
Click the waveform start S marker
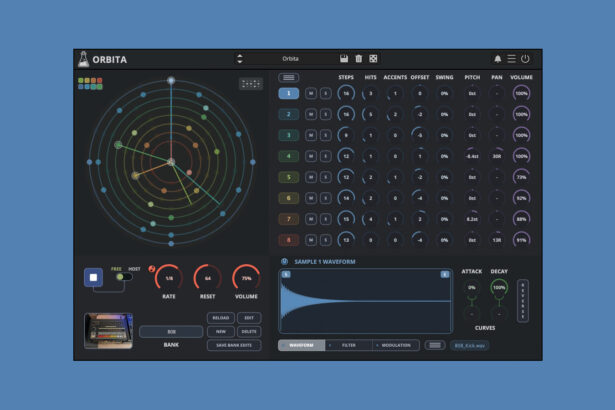[286, 275]
